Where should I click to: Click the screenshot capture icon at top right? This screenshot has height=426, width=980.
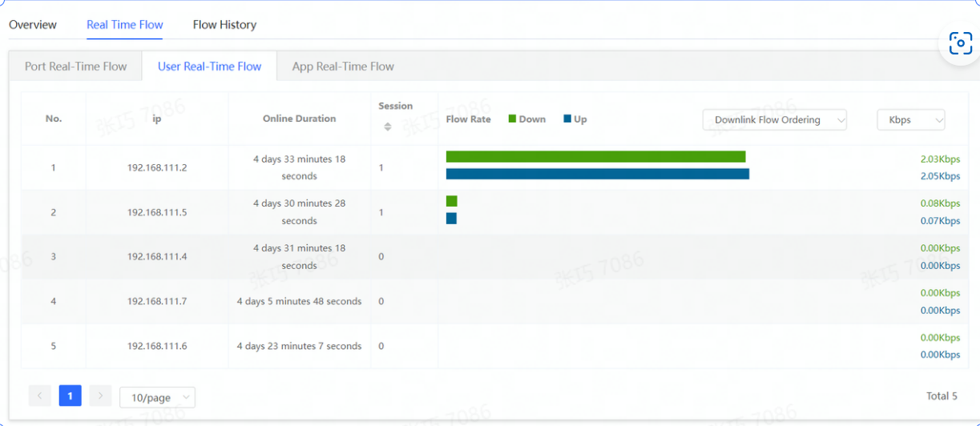pyautogui.click(x=960, y=44)
